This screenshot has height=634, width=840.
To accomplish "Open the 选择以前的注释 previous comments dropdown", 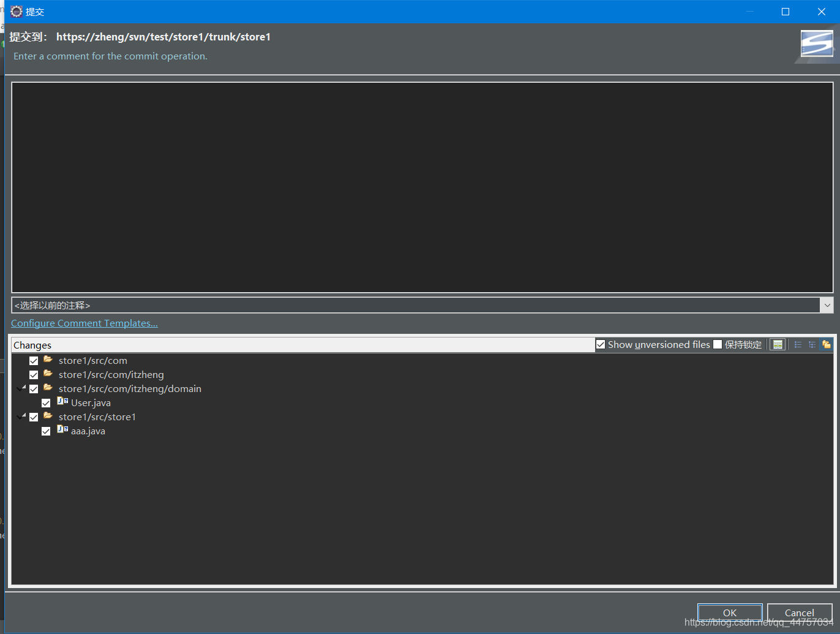I will click(422, 305).
